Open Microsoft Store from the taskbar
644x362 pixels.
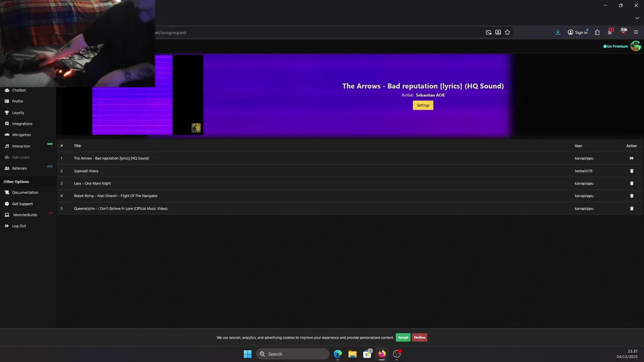coord(367,354)
